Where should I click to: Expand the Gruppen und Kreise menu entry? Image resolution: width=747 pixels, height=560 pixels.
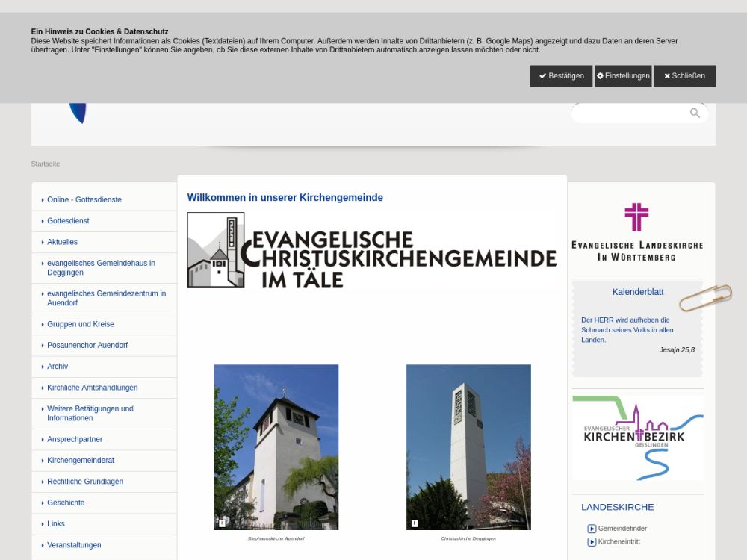pos(81,324)
